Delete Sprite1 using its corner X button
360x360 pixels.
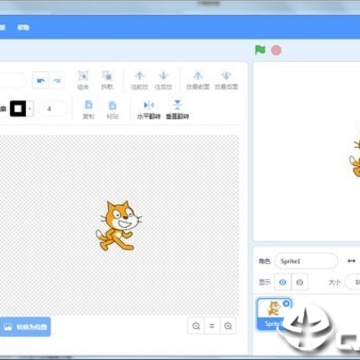286,303
